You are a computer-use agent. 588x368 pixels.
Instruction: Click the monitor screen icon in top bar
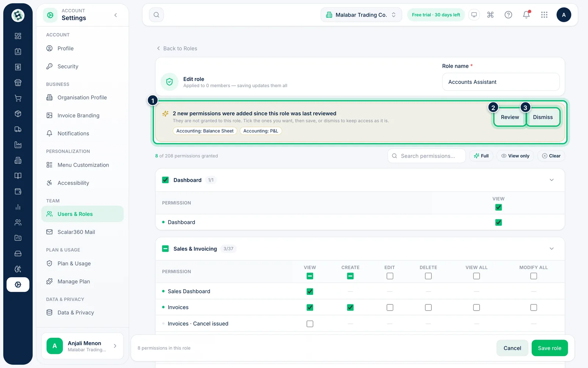[474, 15]
